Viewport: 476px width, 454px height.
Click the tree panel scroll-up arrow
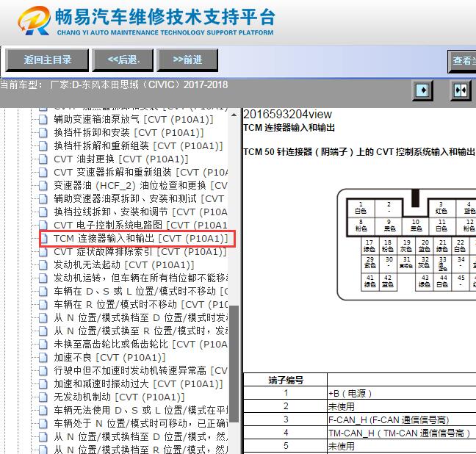tap(234, 115)
